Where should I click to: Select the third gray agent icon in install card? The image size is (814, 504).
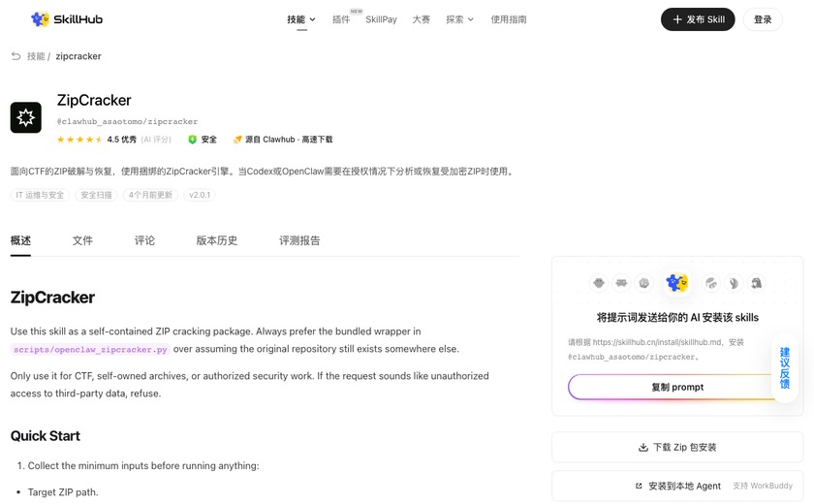[x=644, y=283]
